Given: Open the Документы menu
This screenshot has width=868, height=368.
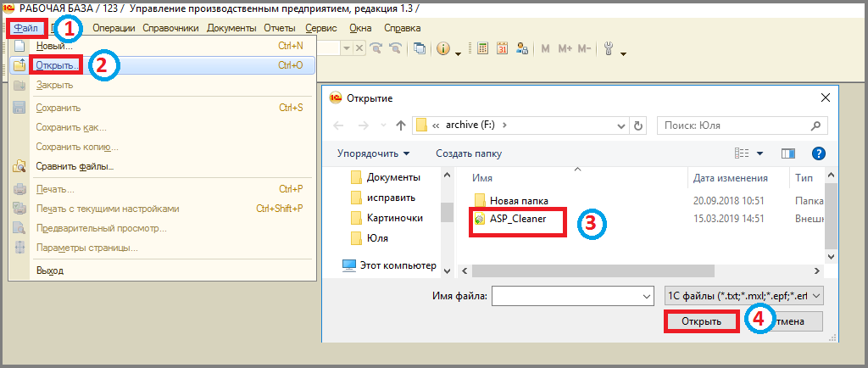Looking at the screenshot, I should coord(231,28).
